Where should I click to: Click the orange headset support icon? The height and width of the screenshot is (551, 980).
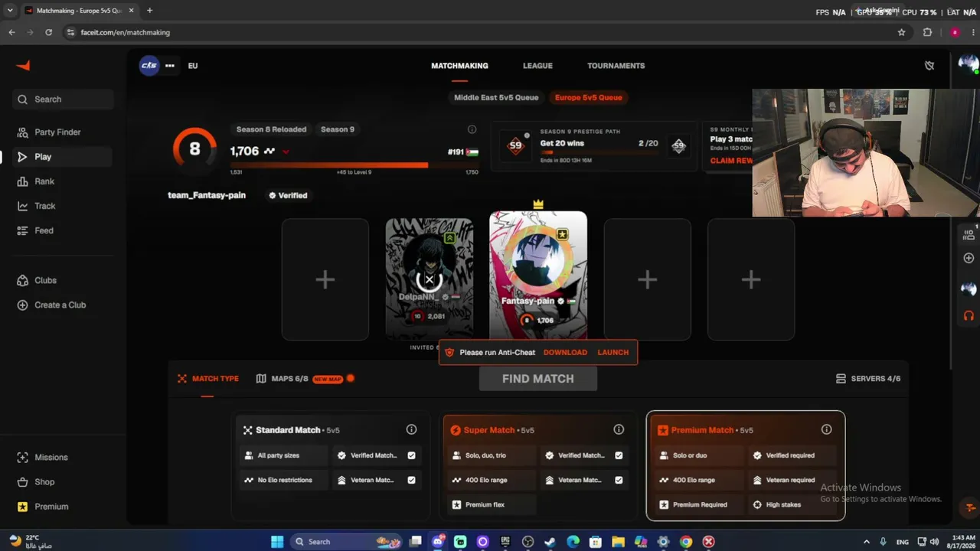pos(969,315)
